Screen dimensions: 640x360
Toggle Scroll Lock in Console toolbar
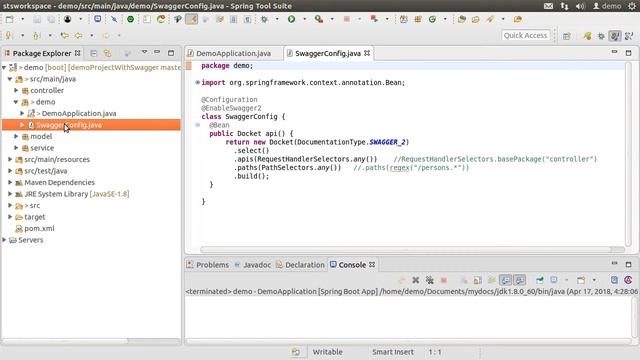click(x=478, y=280)
